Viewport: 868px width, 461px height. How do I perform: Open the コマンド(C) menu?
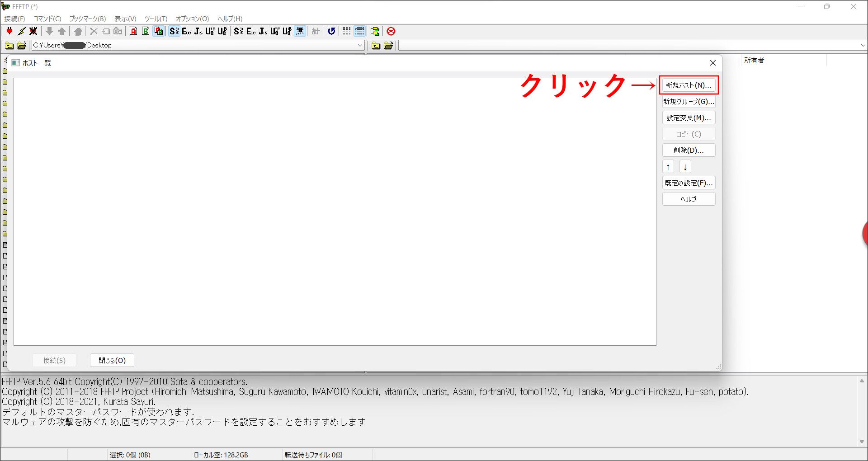47,19
